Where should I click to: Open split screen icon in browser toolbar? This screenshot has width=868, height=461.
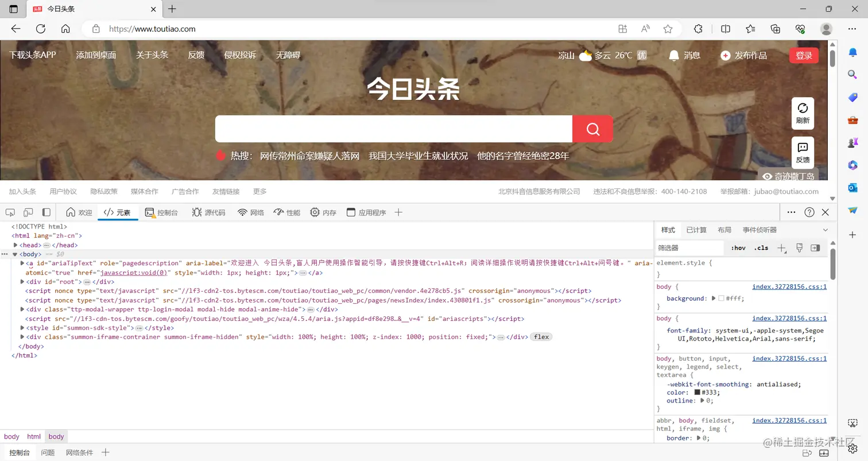click(x=726, y=29)
